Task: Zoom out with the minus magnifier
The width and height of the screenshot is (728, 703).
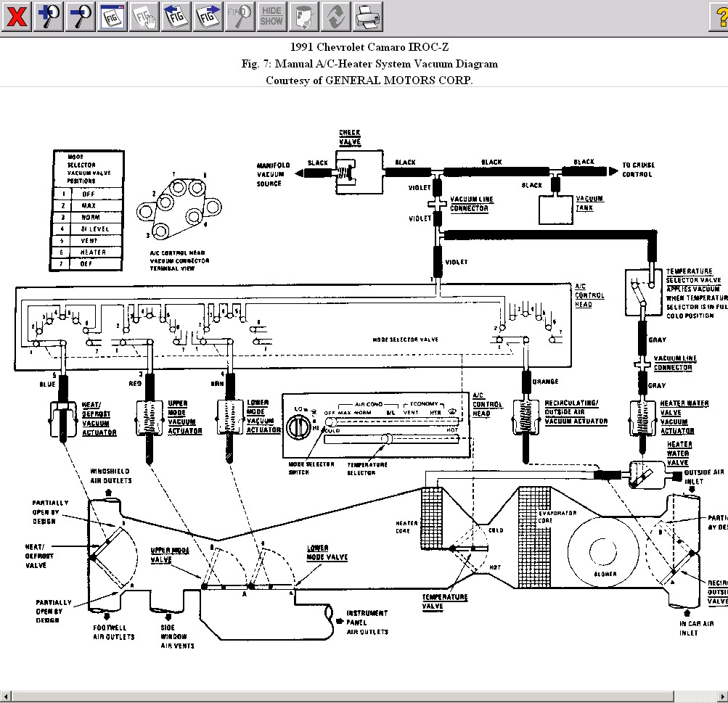Action: 81,16
